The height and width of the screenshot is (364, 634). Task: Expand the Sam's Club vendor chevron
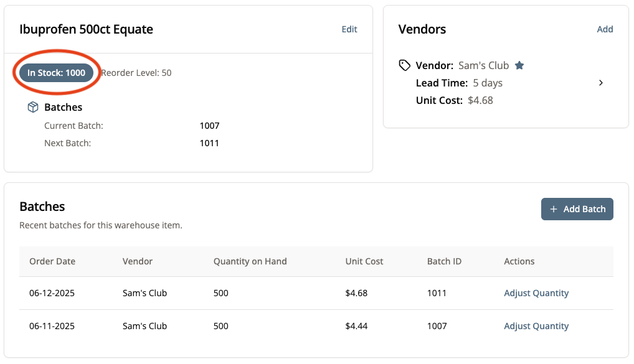click(x=600, y=83)
